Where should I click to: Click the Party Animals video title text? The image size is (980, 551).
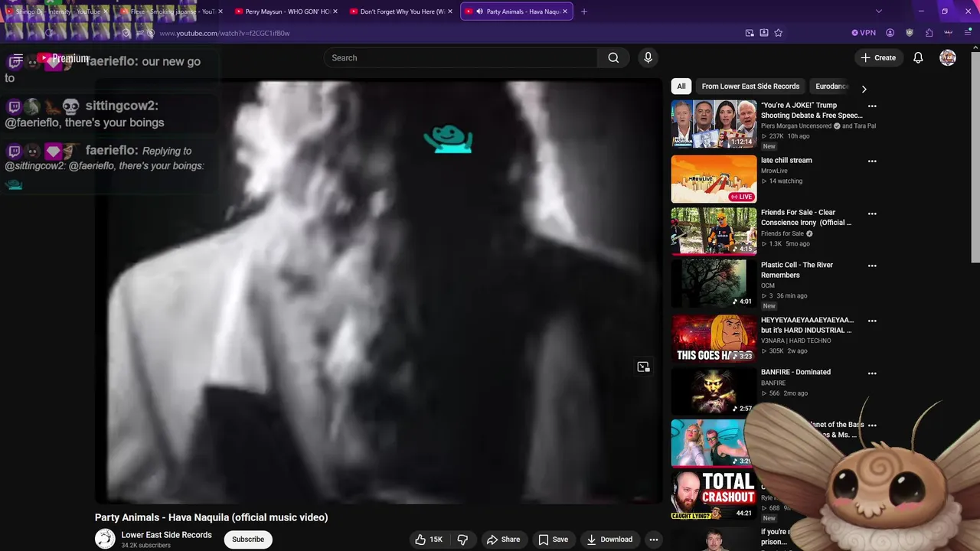pyautogui.click(x=211, y=517)
